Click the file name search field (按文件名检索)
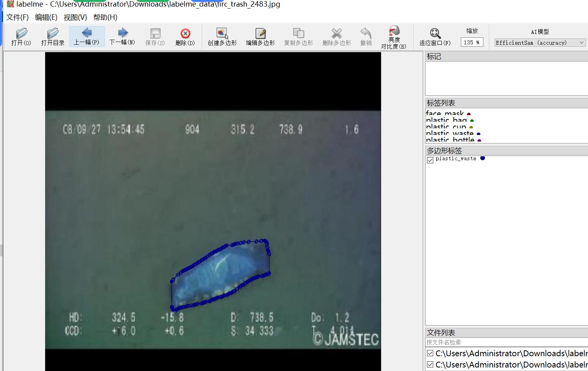The image size is (588, 371). [x=506, y=342]
